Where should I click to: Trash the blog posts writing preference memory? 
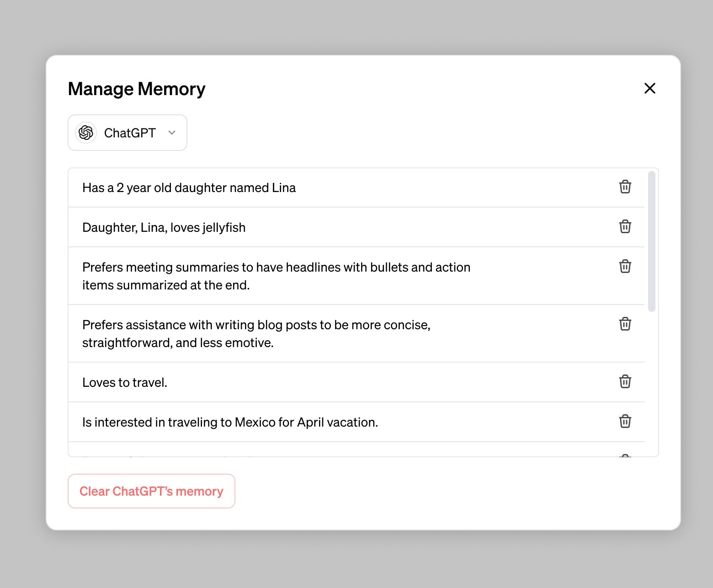click(x=625, y=324)
